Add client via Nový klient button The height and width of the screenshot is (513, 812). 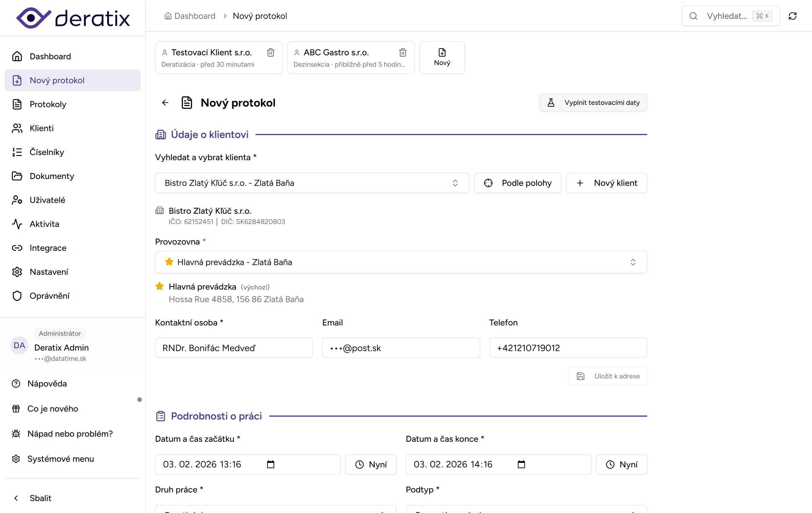[x=606, y=183]
